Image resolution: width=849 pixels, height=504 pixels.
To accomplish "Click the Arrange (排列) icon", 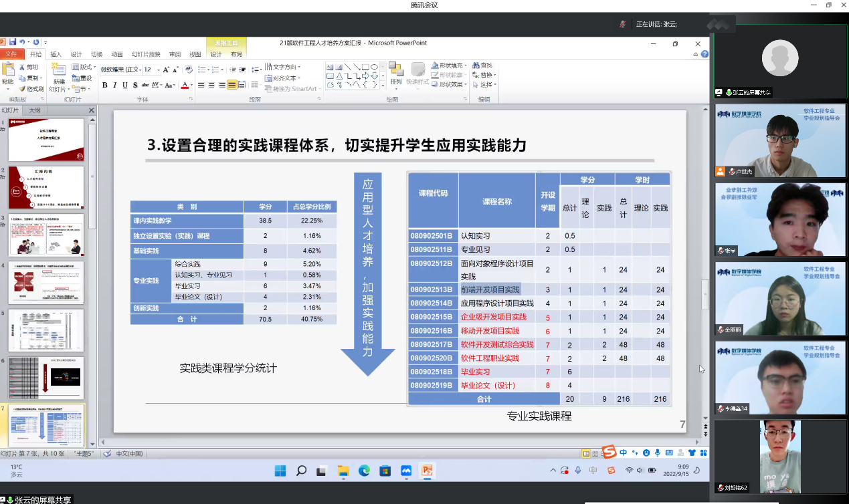I will click(396, 74).
